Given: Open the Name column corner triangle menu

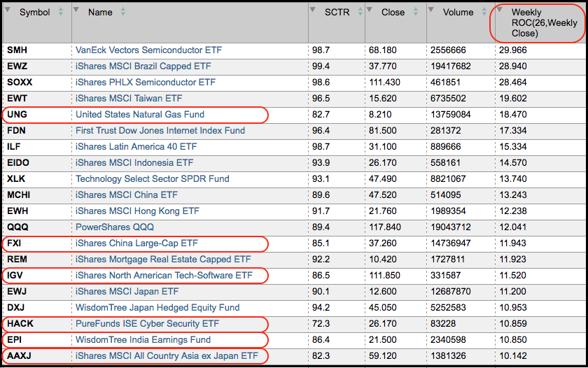Looking at the screenshot, I should point(77,9).
